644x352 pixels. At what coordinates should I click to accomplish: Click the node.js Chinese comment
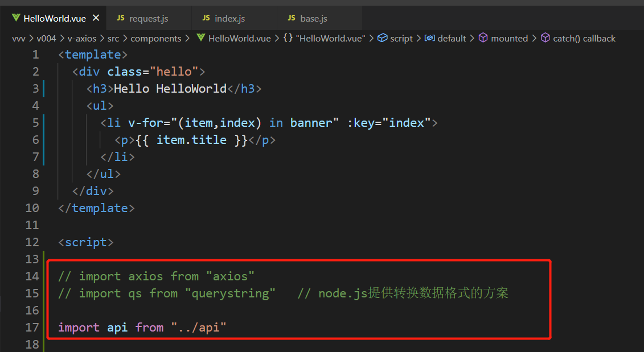[x=403, y=293]
